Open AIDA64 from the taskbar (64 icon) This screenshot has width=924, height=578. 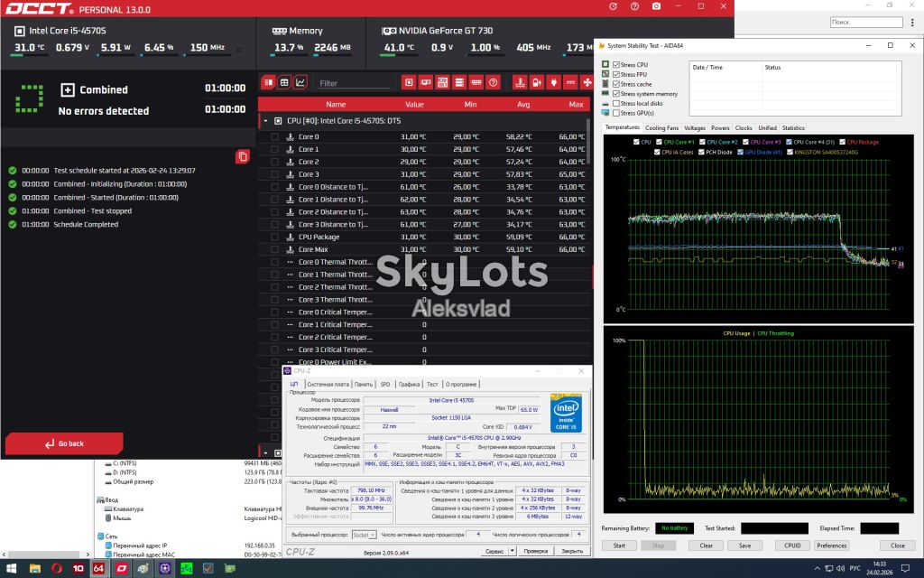(x=99, y=569)
